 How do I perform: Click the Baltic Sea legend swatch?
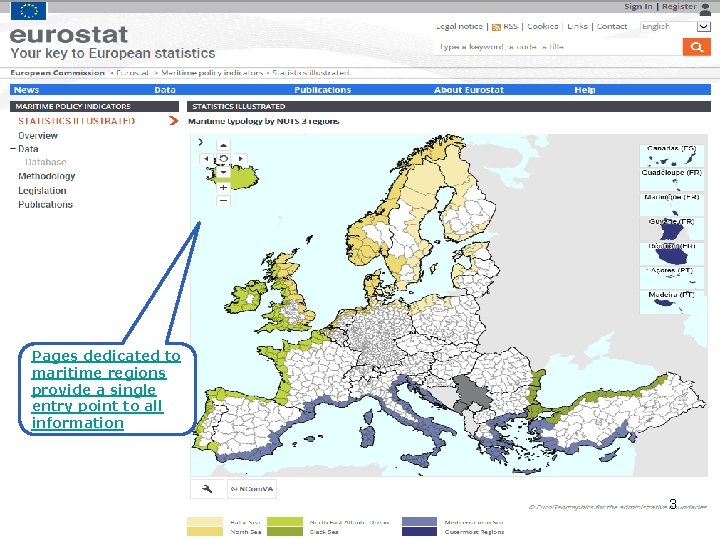point(205,522)
